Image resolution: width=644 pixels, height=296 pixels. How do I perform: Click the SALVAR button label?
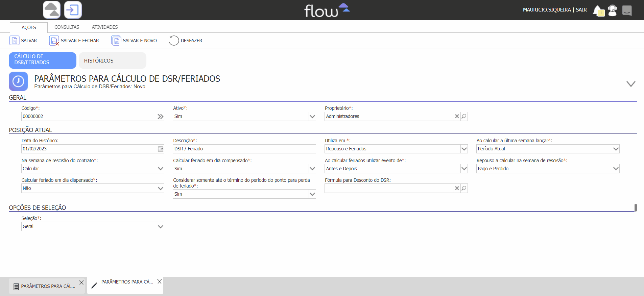29,41
